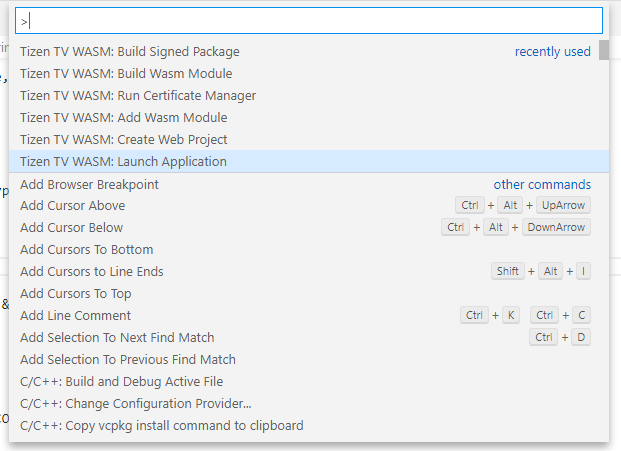Select Tizen TV WASM: Add Wasm Module
The image size is (621, 451).
[x=309, y=118]
